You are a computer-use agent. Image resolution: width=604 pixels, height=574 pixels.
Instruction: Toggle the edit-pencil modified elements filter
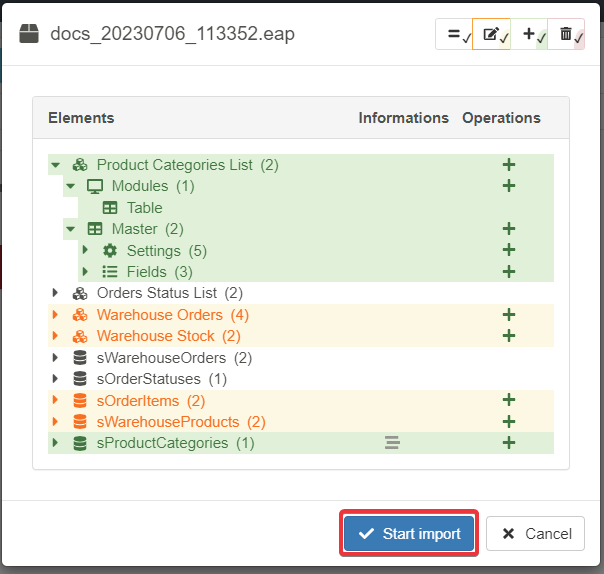pos(492,35)
